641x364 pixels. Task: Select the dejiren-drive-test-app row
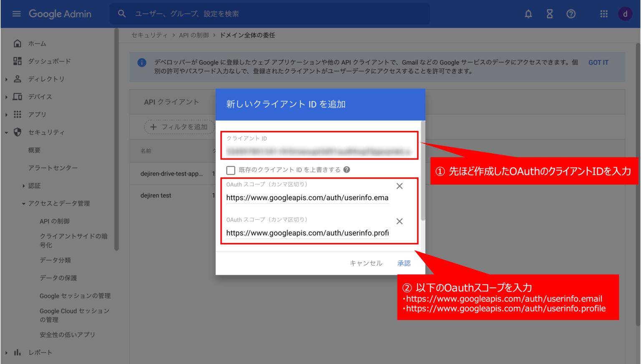[172, 173]
